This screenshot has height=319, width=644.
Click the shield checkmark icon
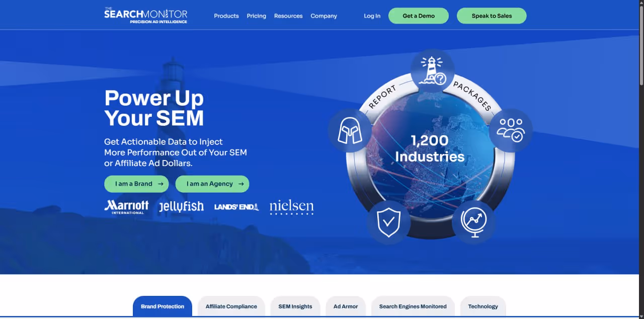[388, 222]
